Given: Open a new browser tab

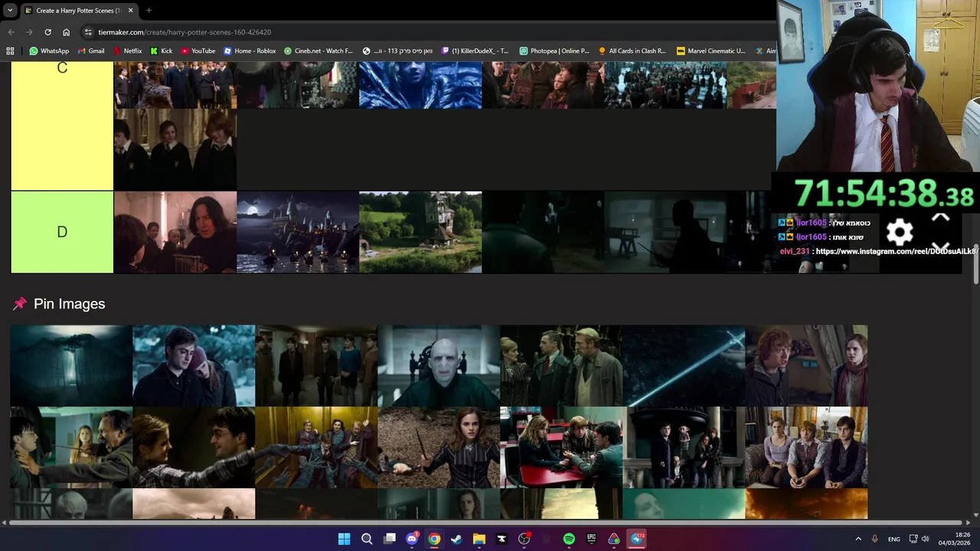Looking at the screenshot, I should pos(149,11).
